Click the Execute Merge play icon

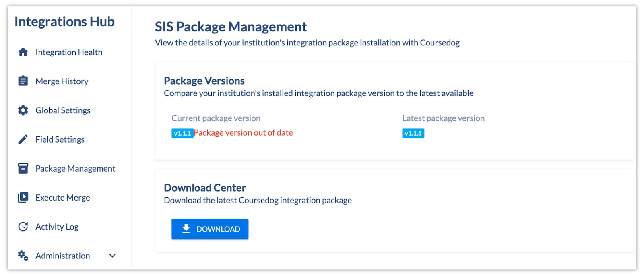coord(23,197)
